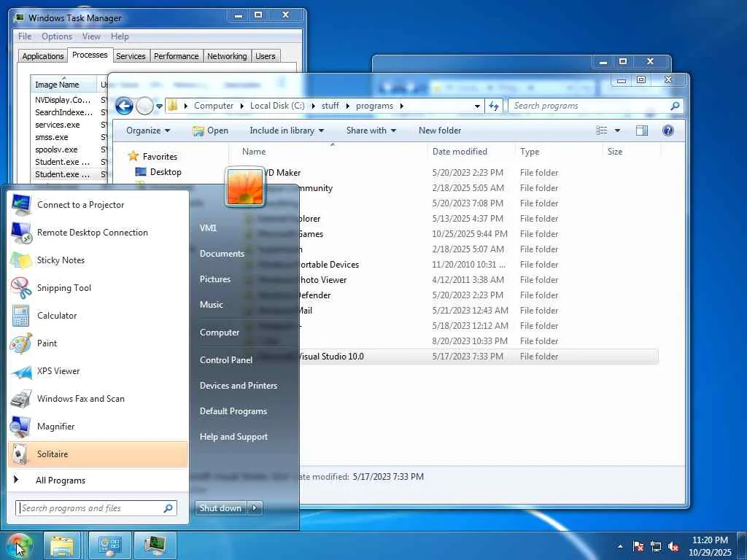Viewport: 747px width, 560px height.
Task: Open Sticky Notes from Start menu
Action: click(x=98, y=260)
